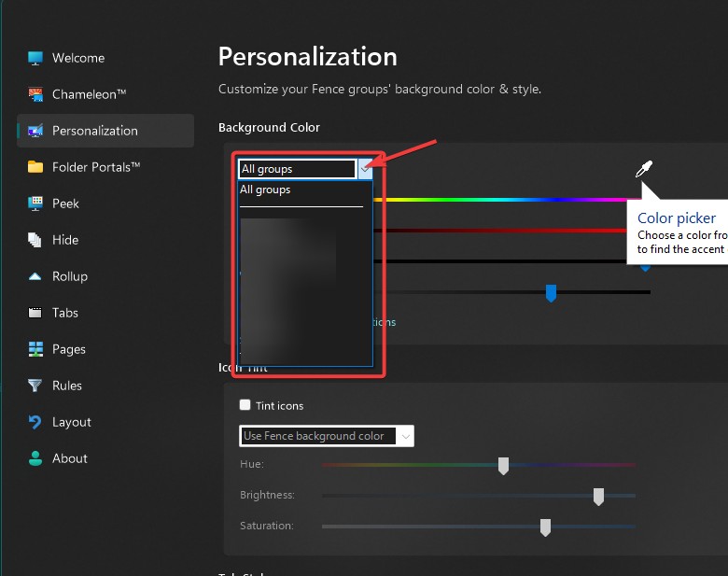Click the Peek icon in sidebar
Screen dimensions: 728x576
pyautogui.click(x=35, y=204)
